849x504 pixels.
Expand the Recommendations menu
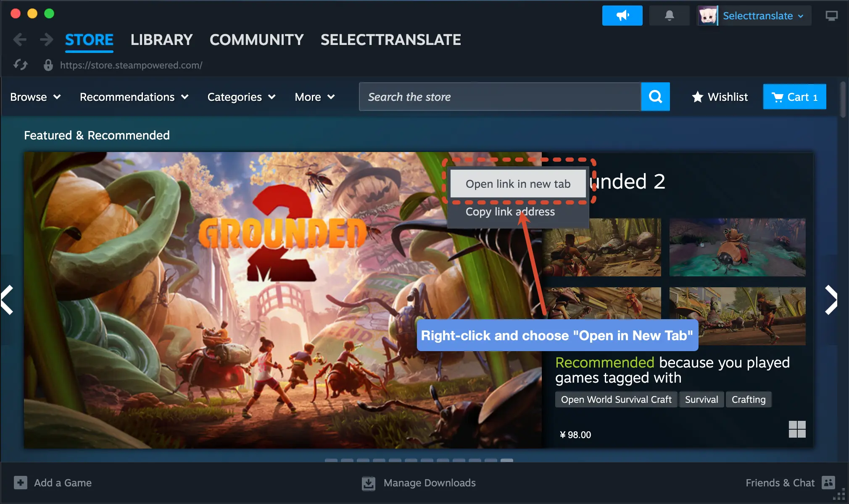(134, 97)
